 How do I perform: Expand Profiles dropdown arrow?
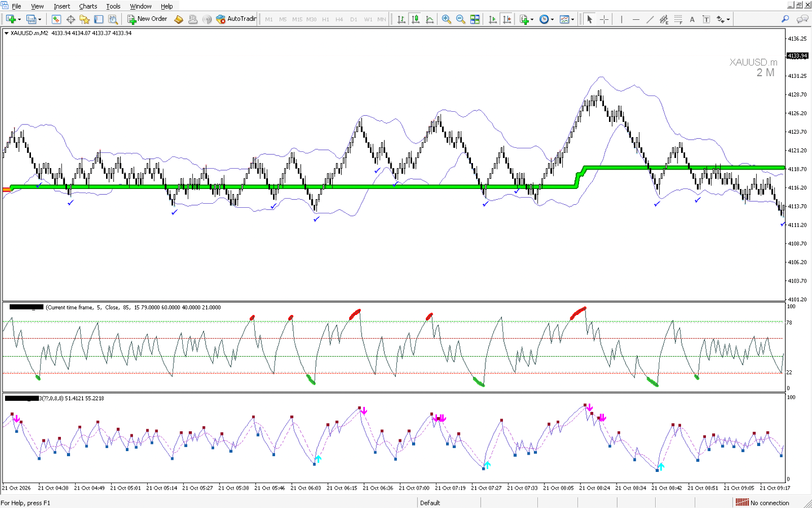click(40, 19)
